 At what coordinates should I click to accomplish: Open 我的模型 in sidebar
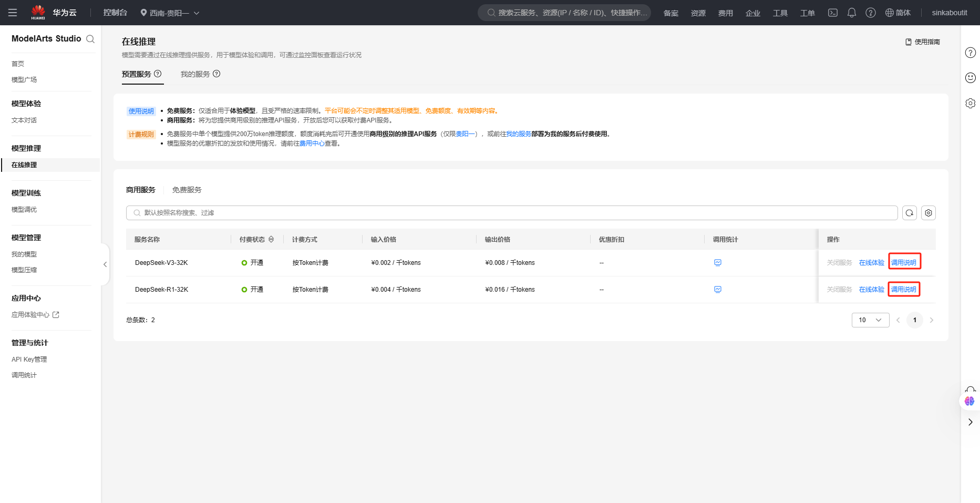pyautogui.click(x=24, y=254)
